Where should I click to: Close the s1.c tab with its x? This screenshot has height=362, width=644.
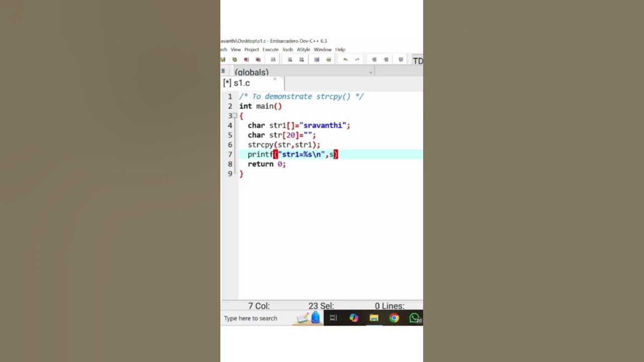(x=275, y=79)
